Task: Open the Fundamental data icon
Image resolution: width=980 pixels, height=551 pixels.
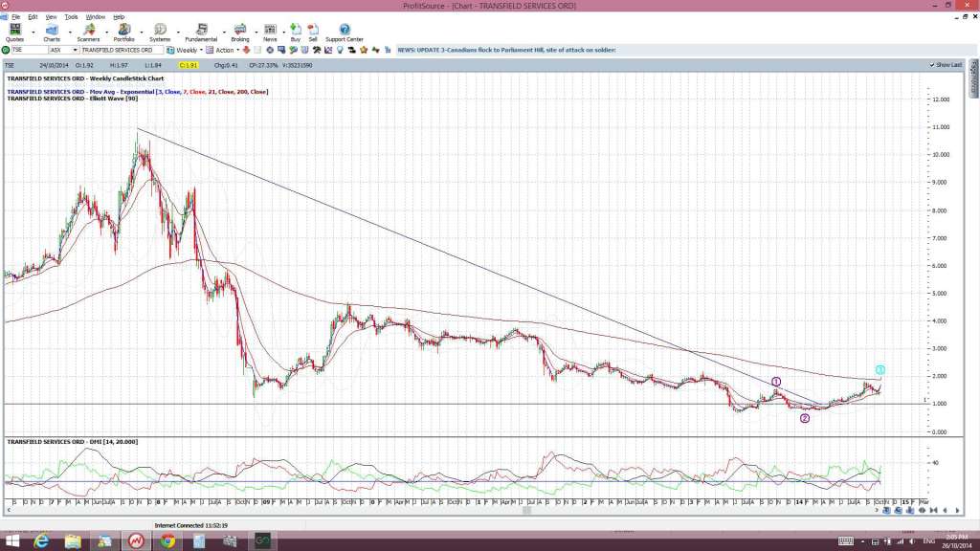Action: (201, 30)
